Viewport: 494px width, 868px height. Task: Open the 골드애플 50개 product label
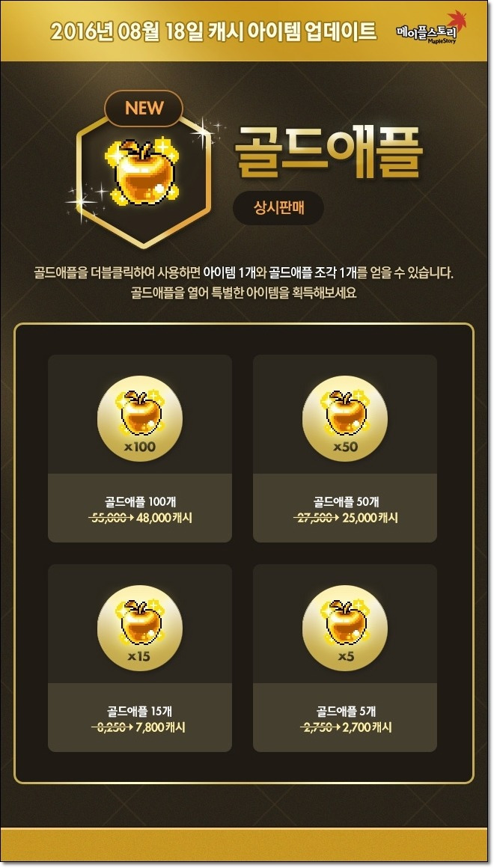346,501
